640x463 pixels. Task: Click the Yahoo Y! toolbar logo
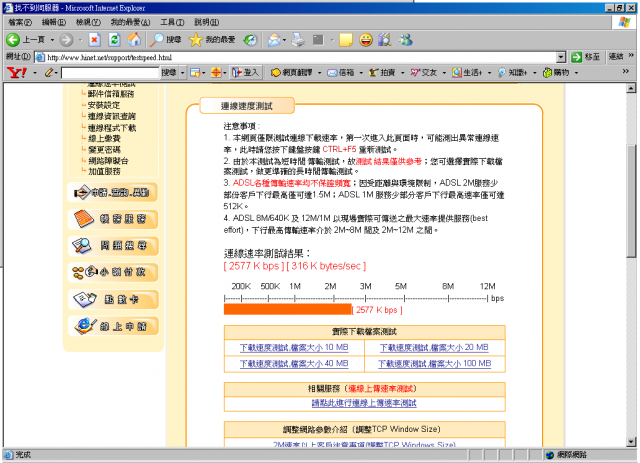15,73
